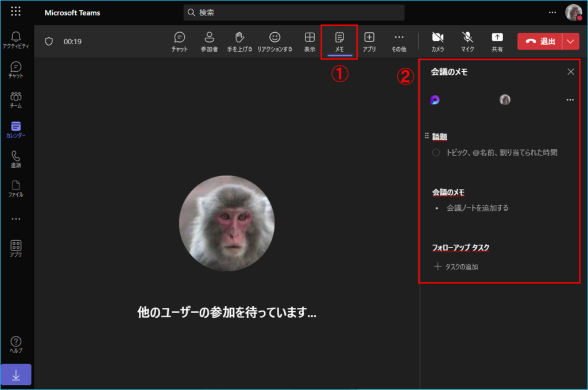Show the 参加者 participants list
The height and width of the screenshot is (390, 588).
coord(209,41)
